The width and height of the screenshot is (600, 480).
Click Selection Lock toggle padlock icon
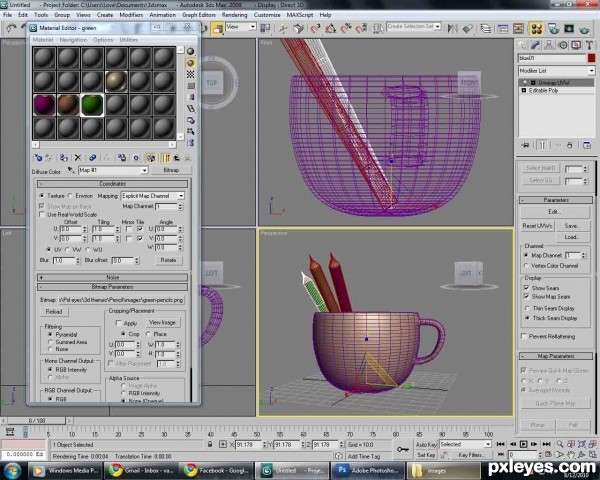[210, 445]
